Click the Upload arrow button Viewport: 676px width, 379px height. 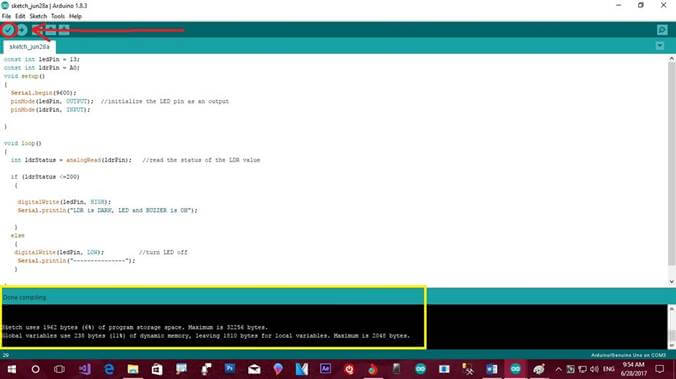[22, 30]
